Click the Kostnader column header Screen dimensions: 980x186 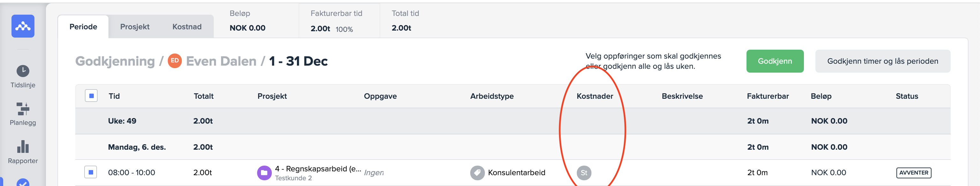click(x=595, y=96)
